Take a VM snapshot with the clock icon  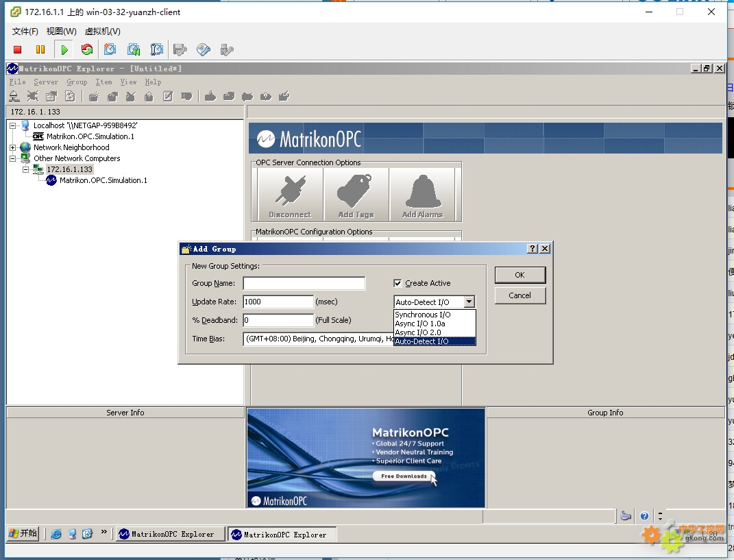point(110,49)
